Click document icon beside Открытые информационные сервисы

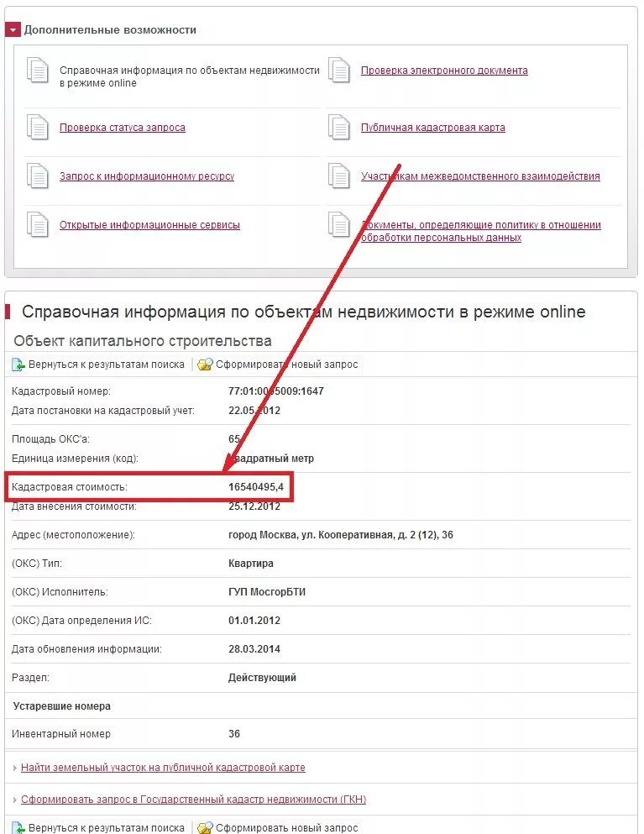[38, 224]
